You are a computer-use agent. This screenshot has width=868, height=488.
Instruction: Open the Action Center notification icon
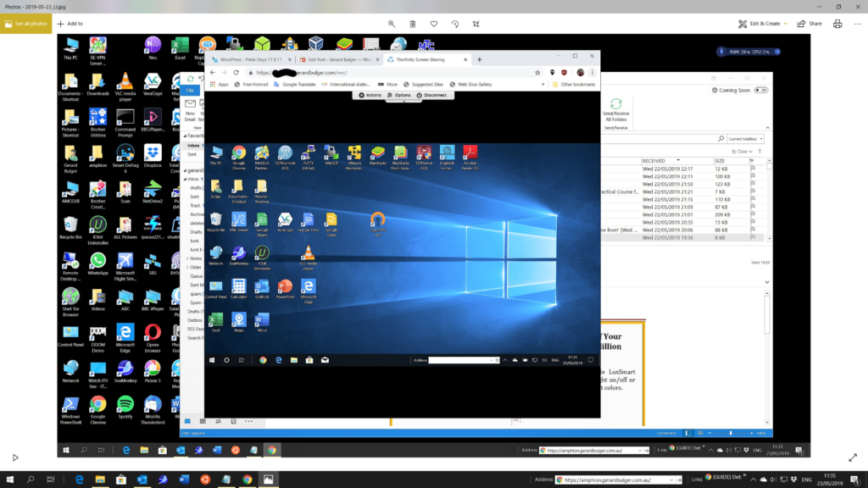[x=854, y=480]
